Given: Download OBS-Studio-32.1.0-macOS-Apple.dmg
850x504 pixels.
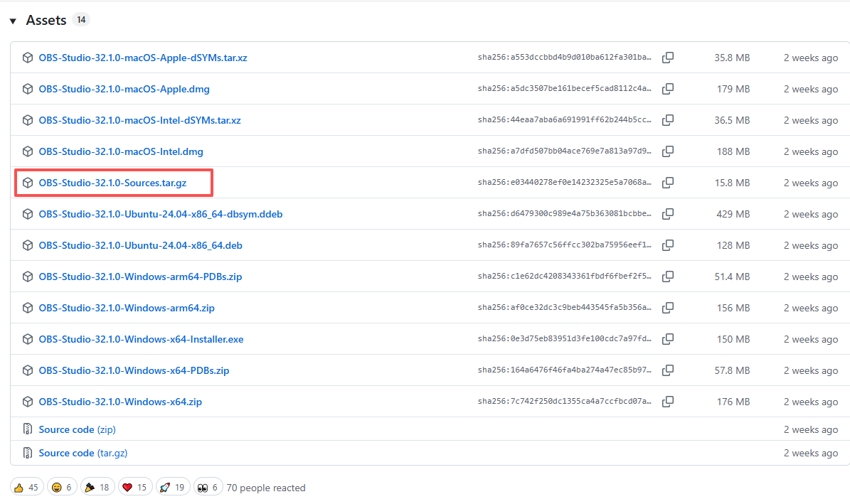Looking at the screenshot, I should 124,89.
